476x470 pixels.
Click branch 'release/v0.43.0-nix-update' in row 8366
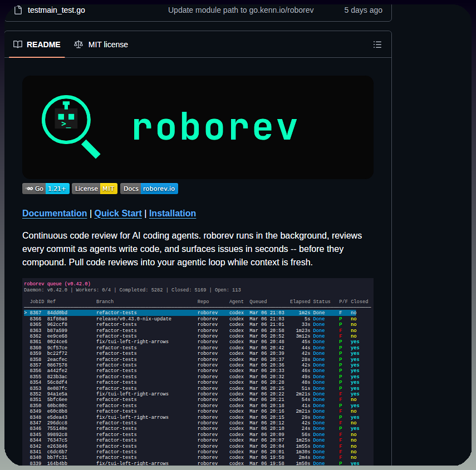tap(134, 319)
